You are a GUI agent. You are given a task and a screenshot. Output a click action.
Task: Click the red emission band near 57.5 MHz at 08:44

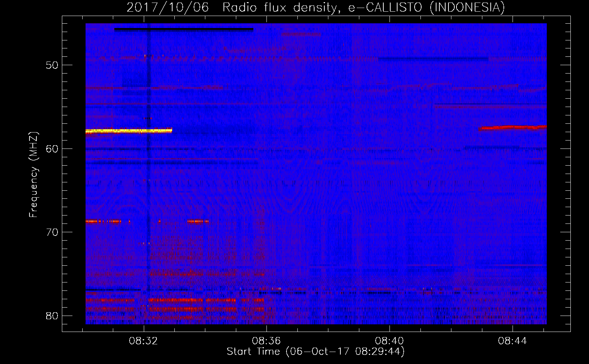[513, 128]
